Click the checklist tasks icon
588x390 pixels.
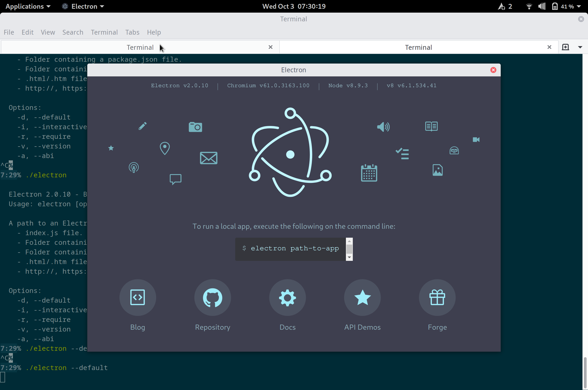click(402, 153)
